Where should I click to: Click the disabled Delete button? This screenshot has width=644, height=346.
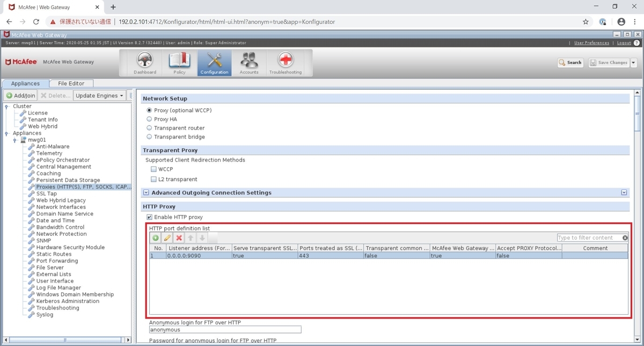[55, 96]
